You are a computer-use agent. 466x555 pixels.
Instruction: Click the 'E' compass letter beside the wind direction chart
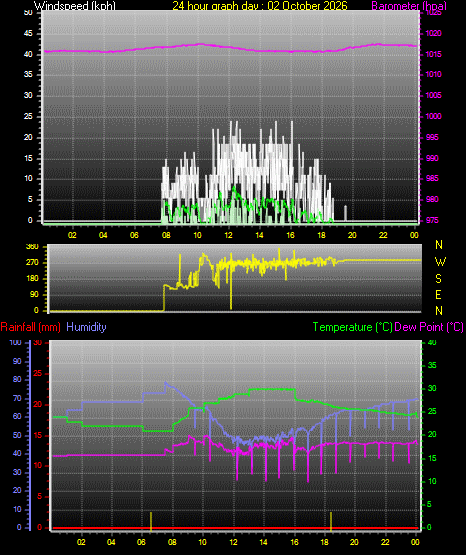[438, 294]
